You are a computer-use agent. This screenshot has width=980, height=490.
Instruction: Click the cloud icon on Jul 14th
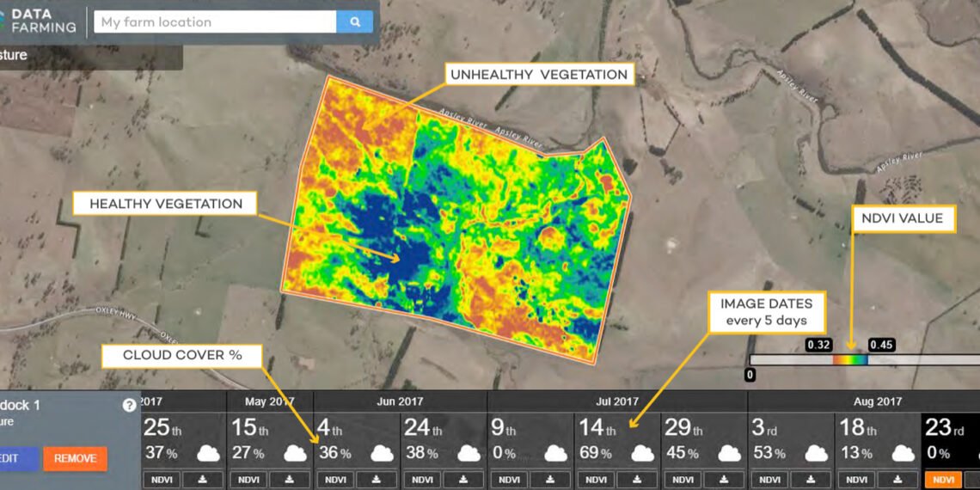[x=642, y=453]
